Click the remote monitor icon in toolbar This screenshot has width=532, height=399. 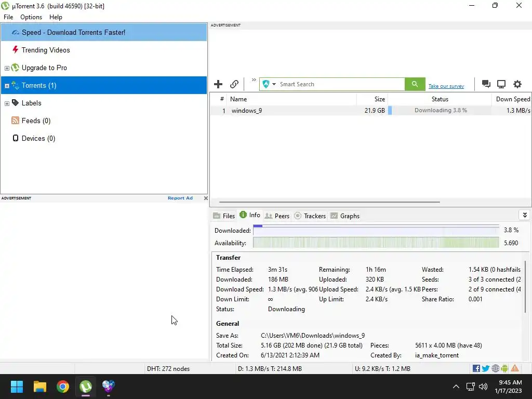(x=501, y=84)
